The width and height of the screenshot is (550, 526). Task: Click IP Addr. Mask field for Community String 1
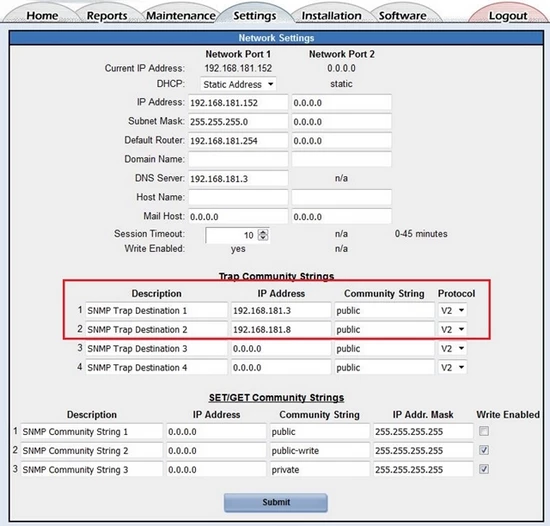423,431
